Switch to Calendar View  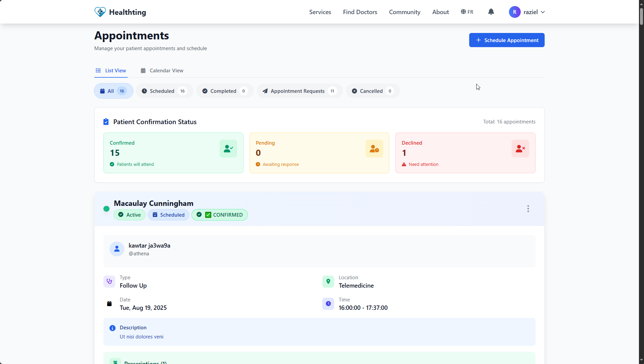(x=162, y=70)
